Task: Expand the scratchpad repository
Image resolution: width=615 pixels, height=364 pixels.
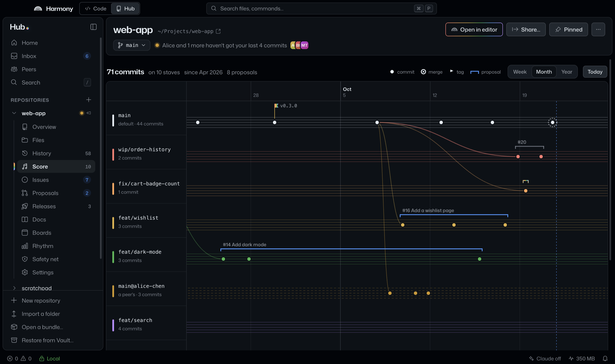Action: 14,288
